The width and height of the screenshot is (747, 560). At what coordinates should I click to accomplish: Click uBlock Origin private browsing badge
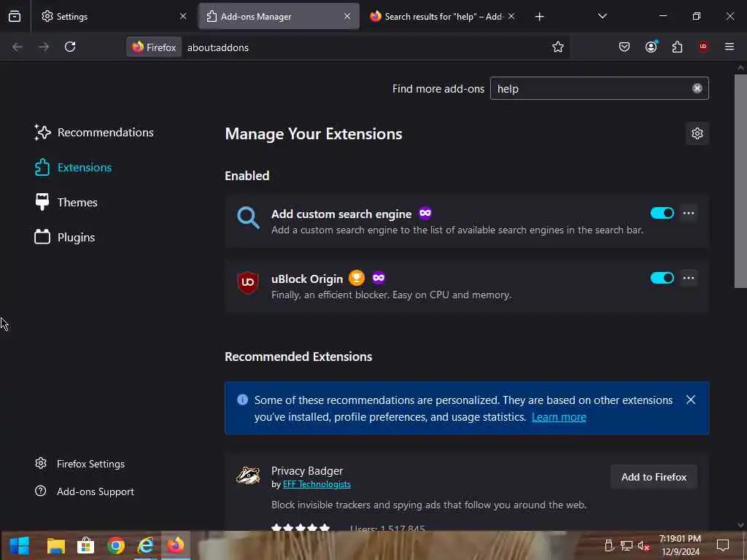[x=379, y=278]
